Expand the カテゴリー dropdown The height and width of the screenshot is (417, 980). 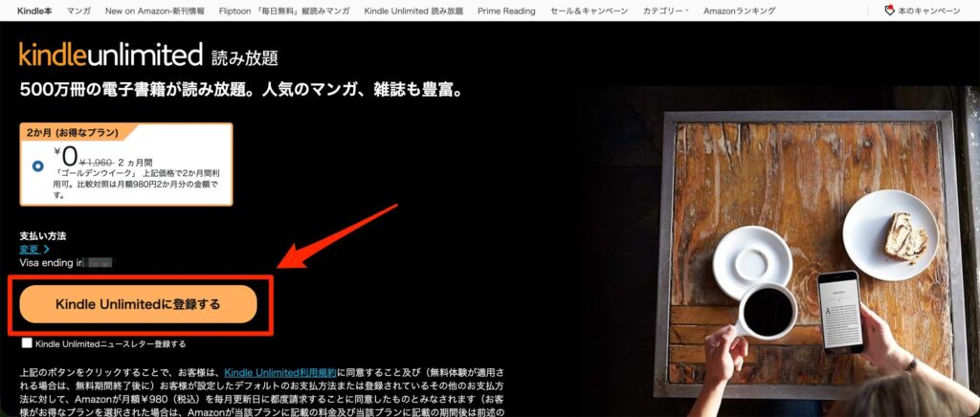point(666,11)
